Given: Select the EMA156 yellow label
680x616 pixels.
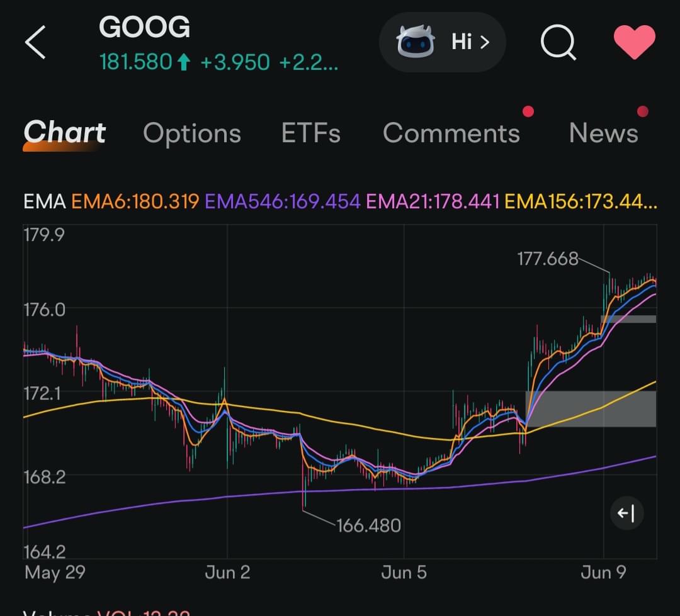Looking at the screenshot, I should point(581,201).
